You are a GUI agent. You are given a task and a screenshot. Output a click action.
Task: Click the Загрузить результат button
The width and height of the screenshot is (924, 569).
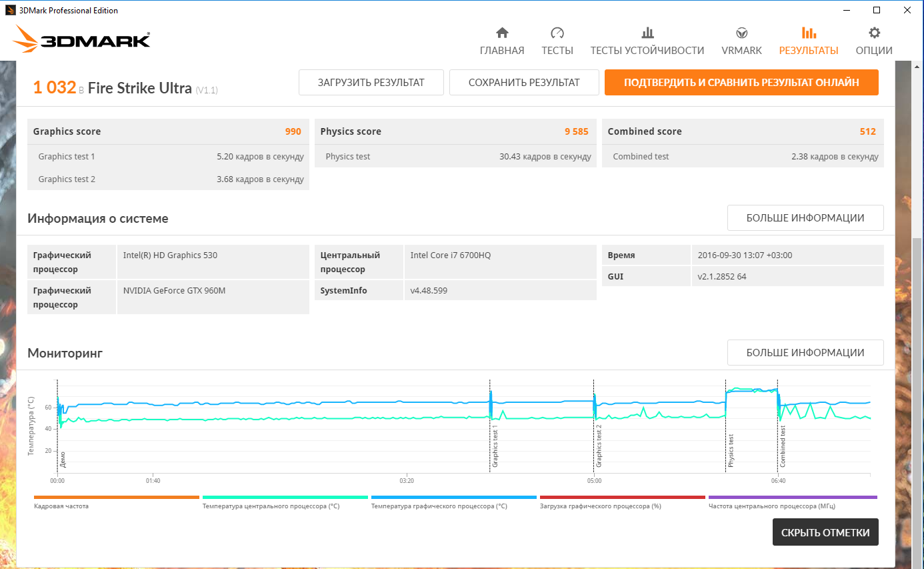pos(371,83)
